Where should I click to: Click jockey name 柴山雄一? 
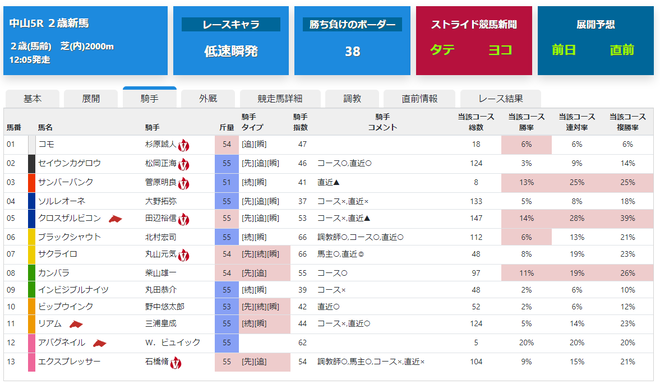tap(161, 273)
